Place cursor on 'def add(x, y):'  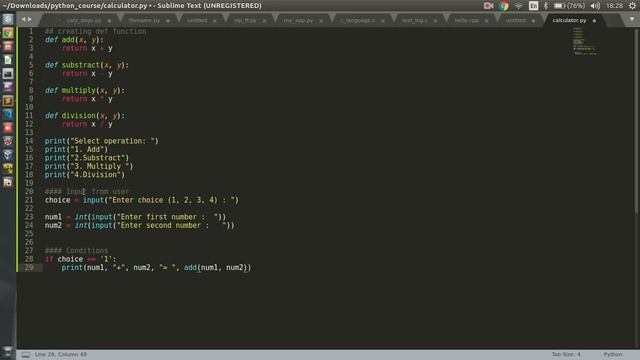74,40
